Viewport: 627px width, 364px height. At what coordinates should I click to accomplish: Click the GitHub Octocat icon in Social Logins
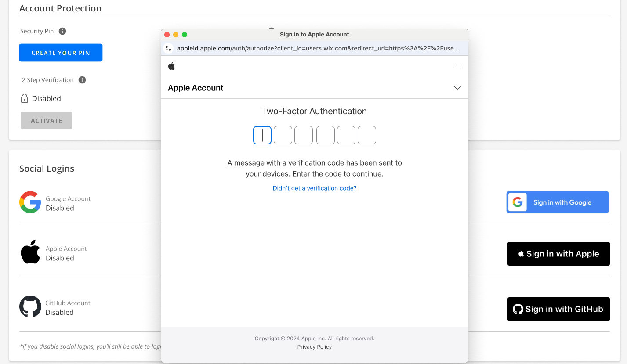point(30,306)
